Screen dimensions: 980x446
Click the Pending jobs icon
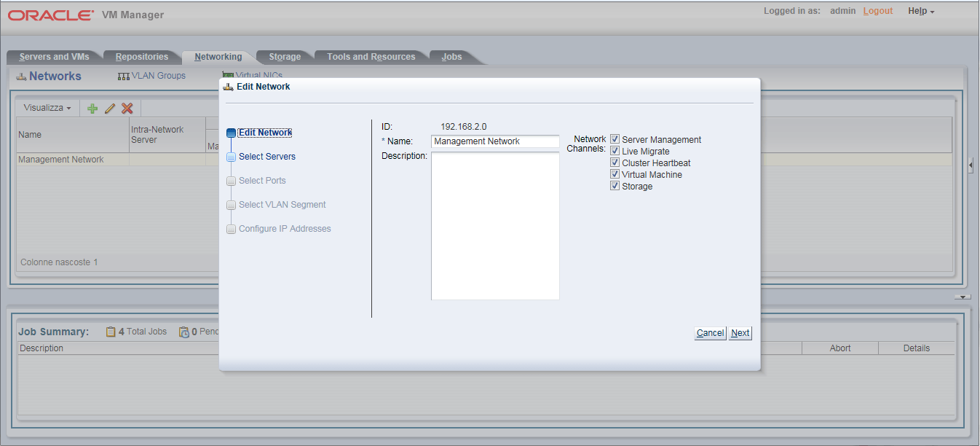pos(184,332)
